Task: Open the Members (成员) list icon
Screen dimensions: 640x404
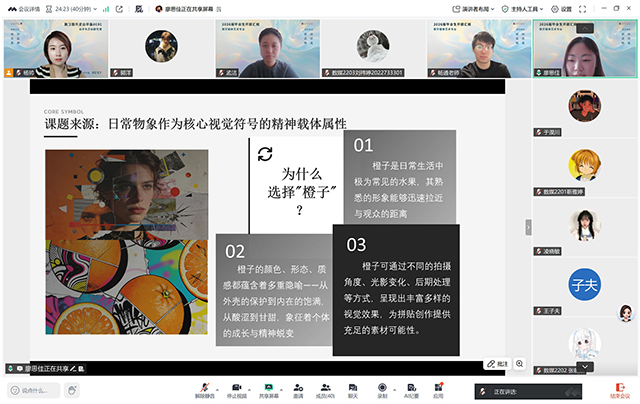Action: click(x=324, y=388)
